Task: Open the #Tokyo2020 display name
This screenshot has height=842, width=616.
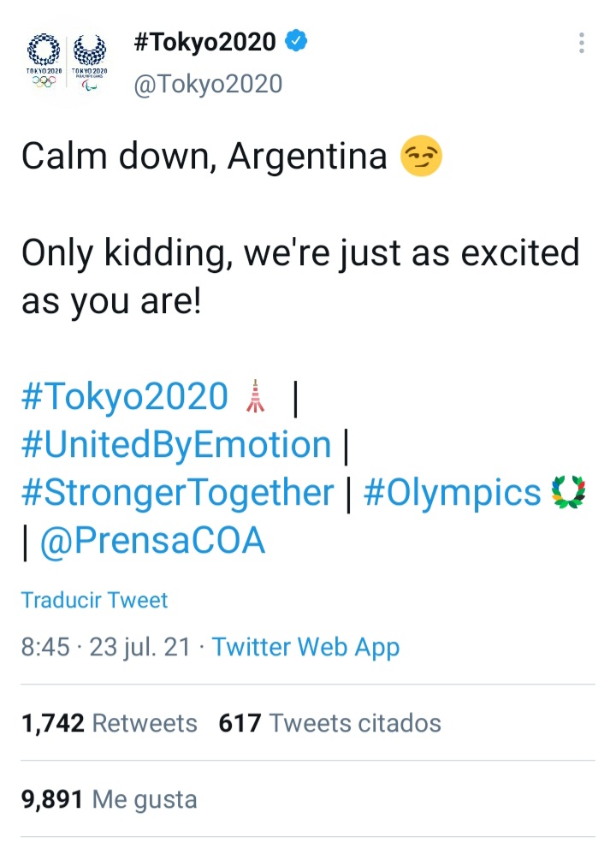Action: click(x=204, y=41)
